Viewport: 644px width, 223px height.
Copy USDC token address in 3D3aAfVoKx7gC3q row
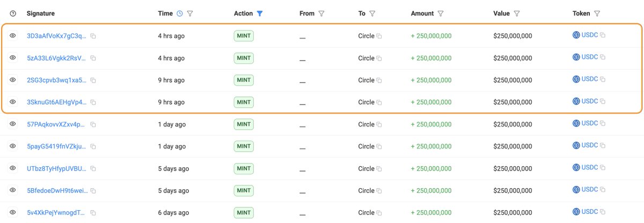click(603, 35)
